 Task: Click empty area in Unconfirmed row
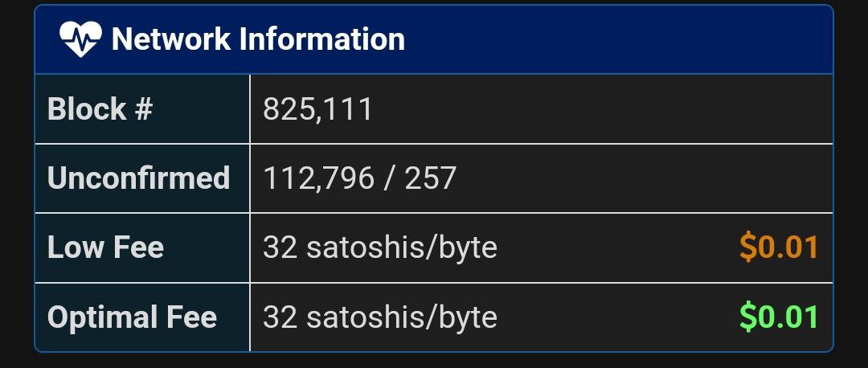(645, 178)
